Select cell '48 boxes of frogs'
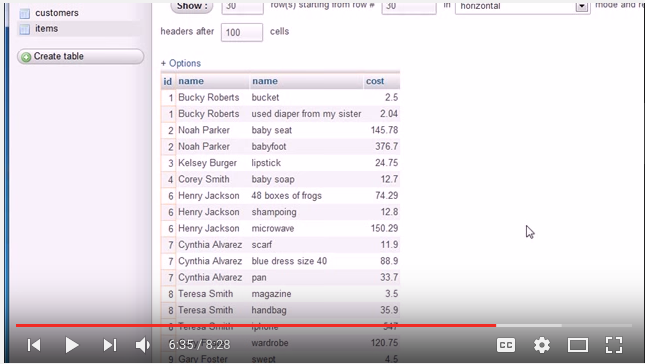 (286, 196)
